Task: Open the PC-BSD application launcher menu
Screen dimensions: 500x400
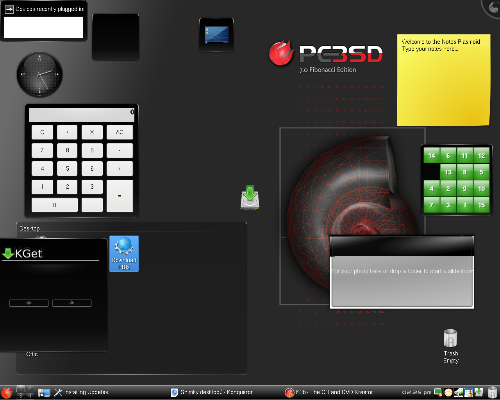Action: (x=7, y=392)
